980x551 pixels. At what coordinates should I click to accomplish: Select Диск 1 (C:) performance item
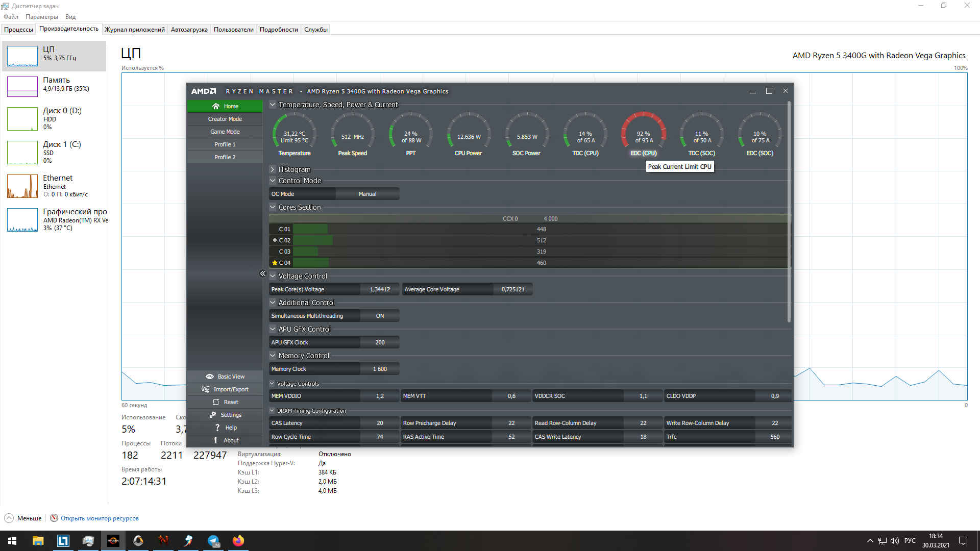[54, 152]
